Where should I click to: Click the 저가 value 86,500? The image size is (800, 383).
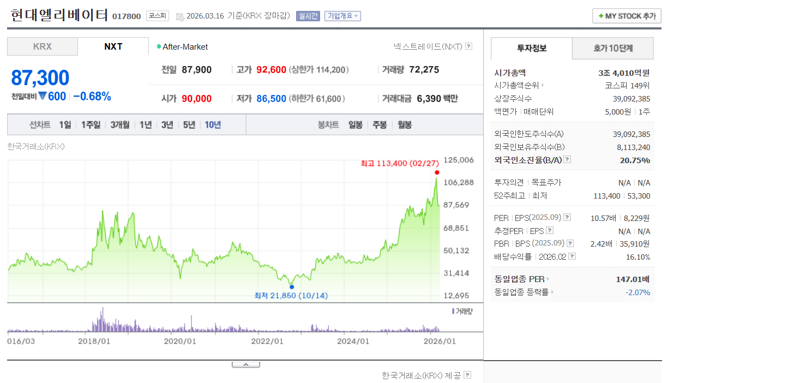pos(271,98)
